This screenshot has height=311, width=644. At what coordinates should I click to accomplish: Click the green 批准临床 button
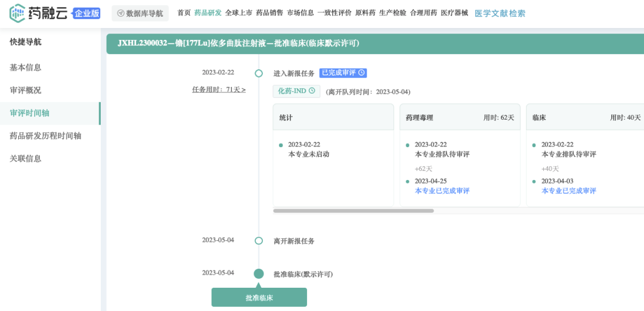259,297
